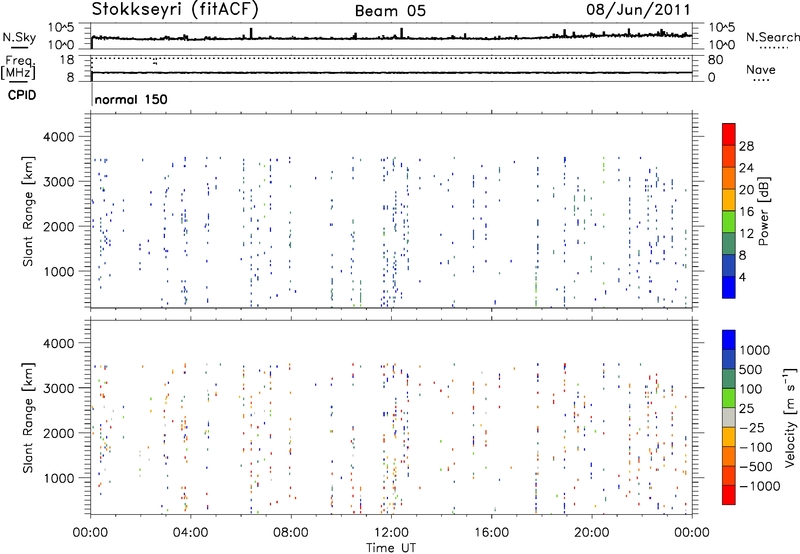
Task: Click the '-1000' velocity colorbar label
Action: point(760,486)
